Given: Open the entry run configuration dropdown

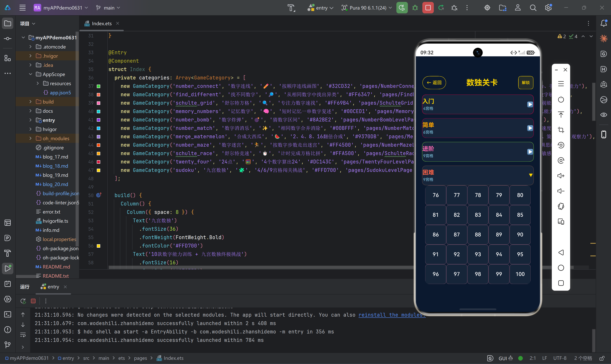Looking at the screenshot, I should tap(320, 8).
